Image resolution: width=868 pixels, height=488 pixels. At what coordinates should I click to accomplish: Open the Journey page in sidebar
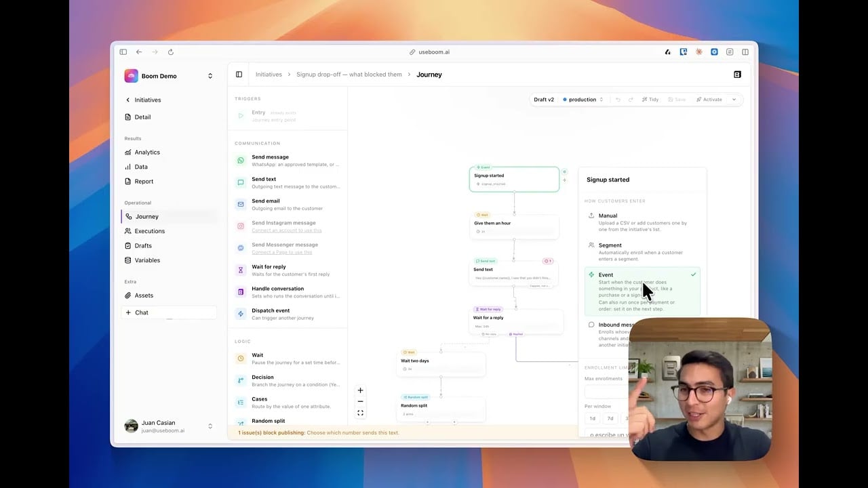coord(169,216)
